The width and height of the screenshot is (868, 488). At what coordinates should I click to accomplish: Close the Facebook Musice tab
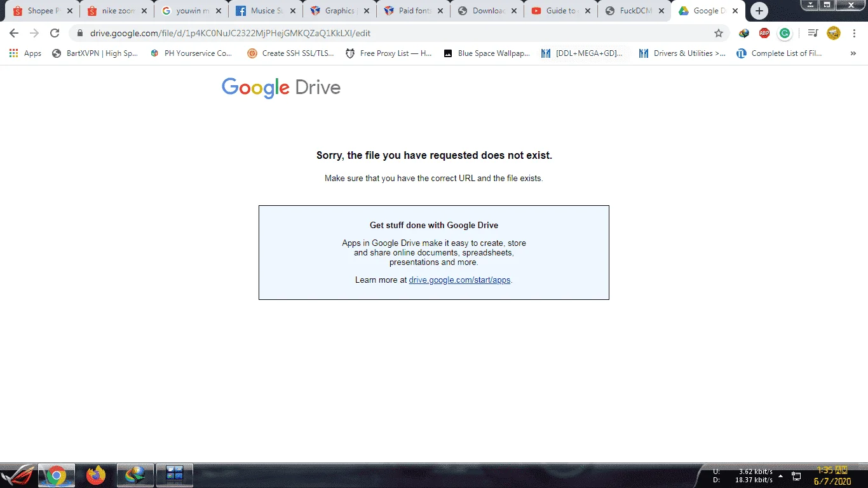(x=292, y=11)
